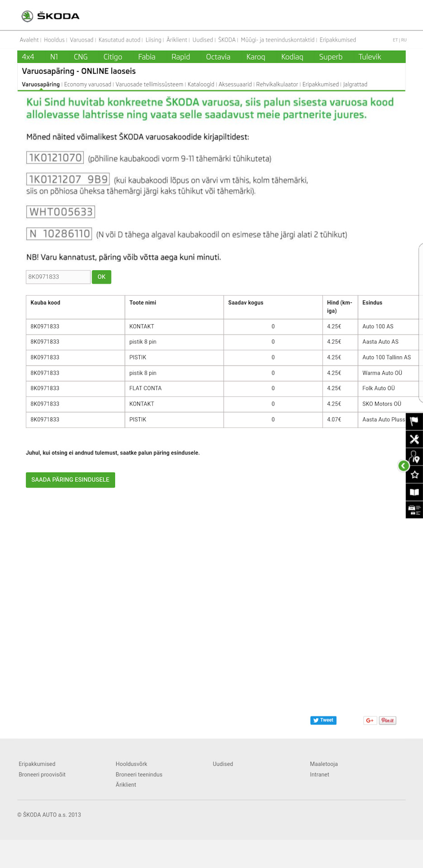Click SAADA PÄRING ESINDUSELE button
The image size is (423, 868).
(x=71, y=480)
